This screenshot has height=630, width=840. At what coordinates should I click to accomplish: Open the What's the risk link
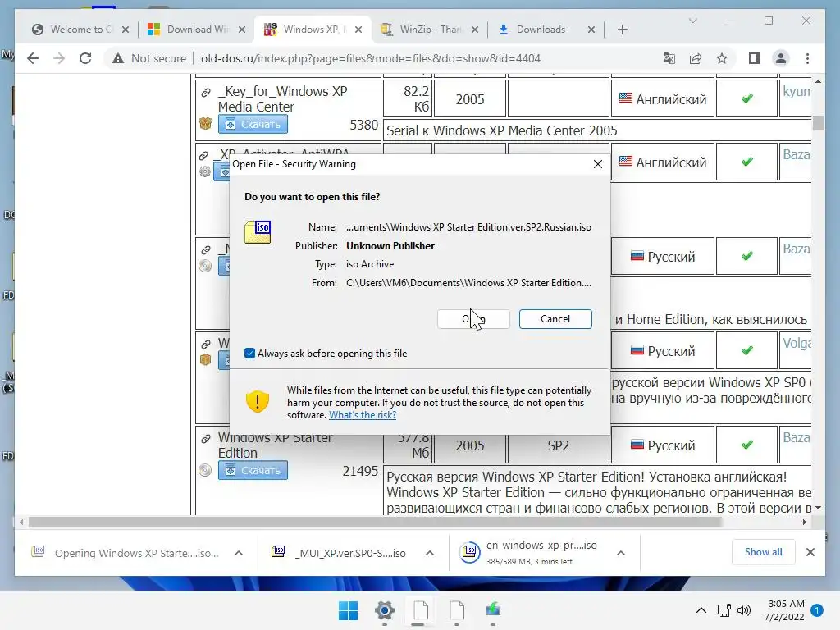[x=362, y=414]
